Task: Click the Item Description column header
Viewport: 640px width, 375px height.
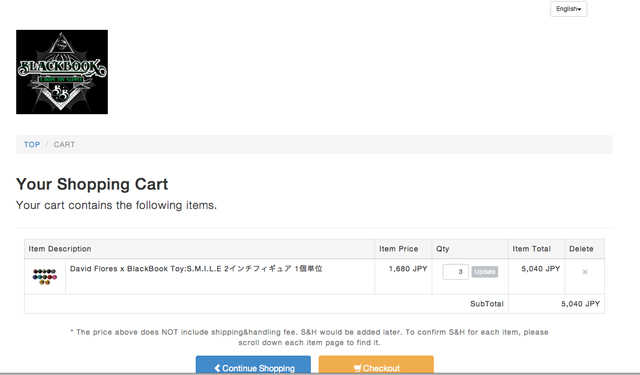Action: tap(60, 249)
